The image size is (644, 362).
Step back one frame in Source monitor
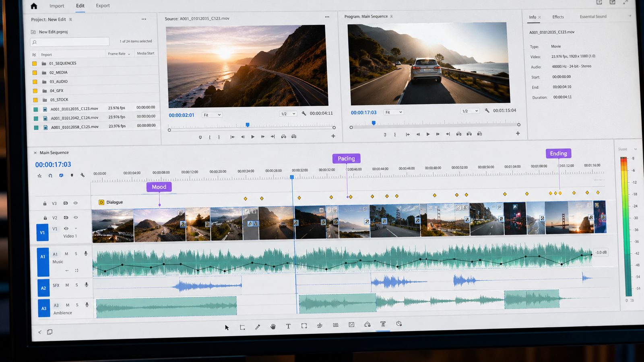point(243,137)
